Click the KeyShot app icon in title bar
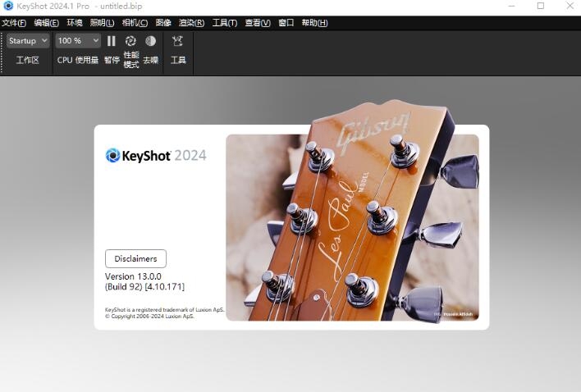581x392 pixels. click(x=8, y=6)
